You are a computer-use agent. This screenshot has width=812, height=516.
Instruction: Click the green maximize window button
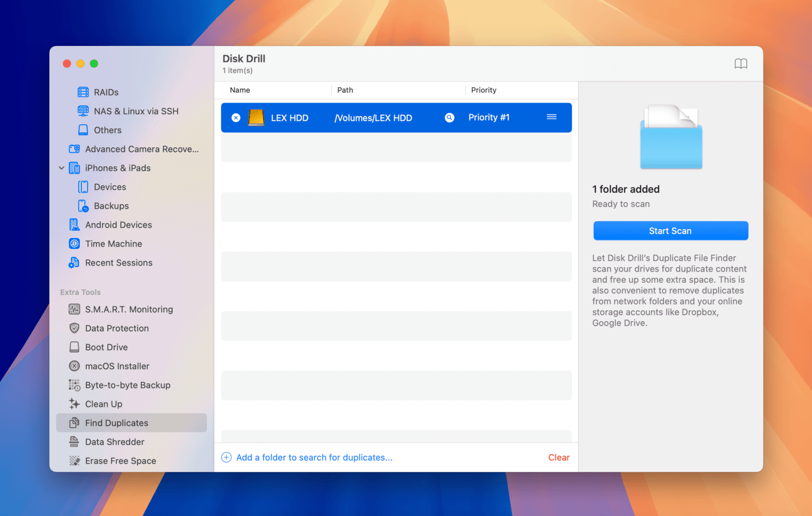(94, 64)
